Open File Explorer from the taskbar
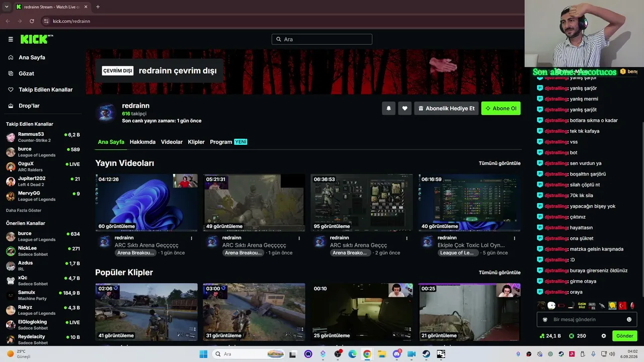The width and height of the screenshot is (644, 362). coord(382,354)
